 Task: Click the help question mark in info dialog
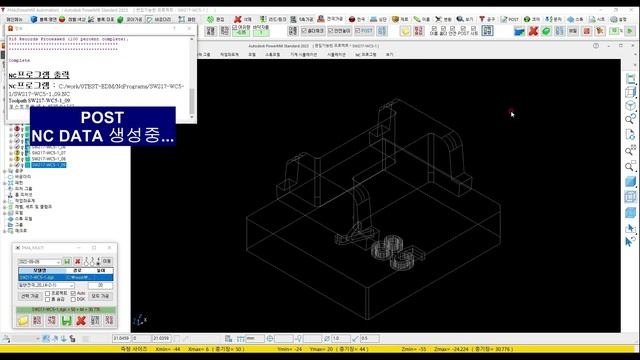[174, 28]
